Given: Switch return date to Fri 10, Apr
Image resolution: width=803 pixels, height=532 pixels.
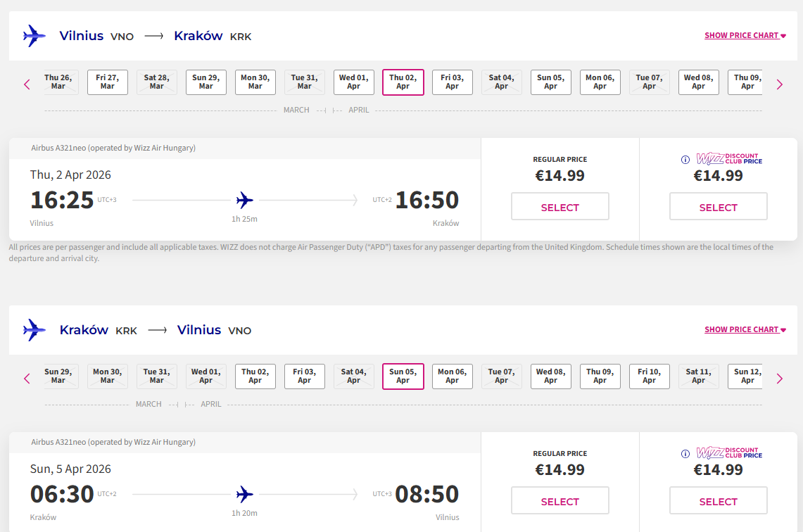Looking at the screenshot, I should [649, 376].
